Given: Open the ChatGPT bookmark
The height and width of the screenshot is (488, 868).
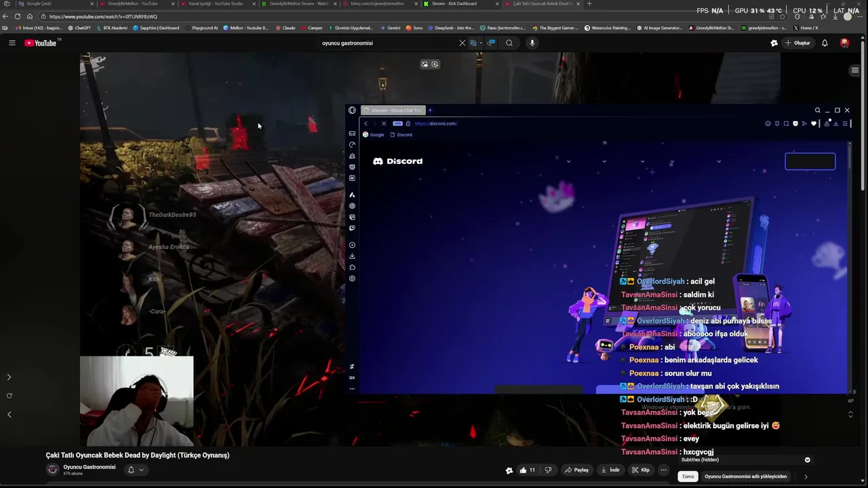Looking at the screenshot, I should (x=79, y=28).
